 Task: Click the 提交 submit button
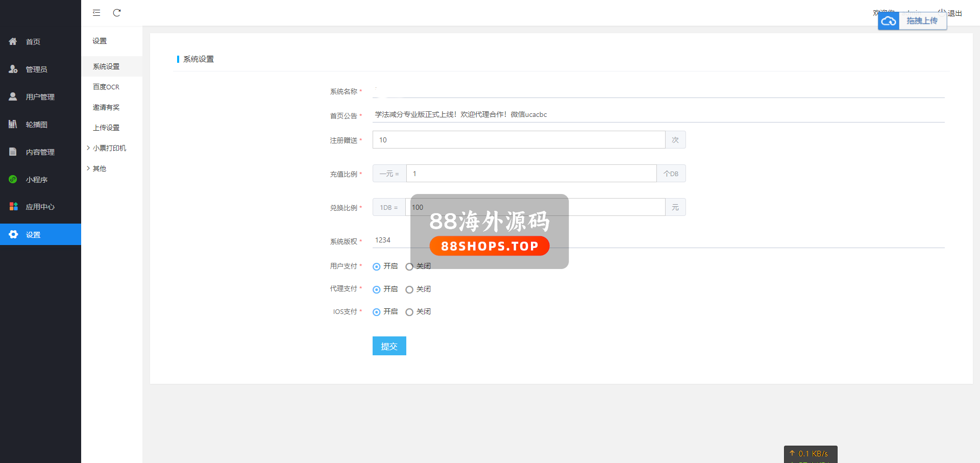point(389,346)
